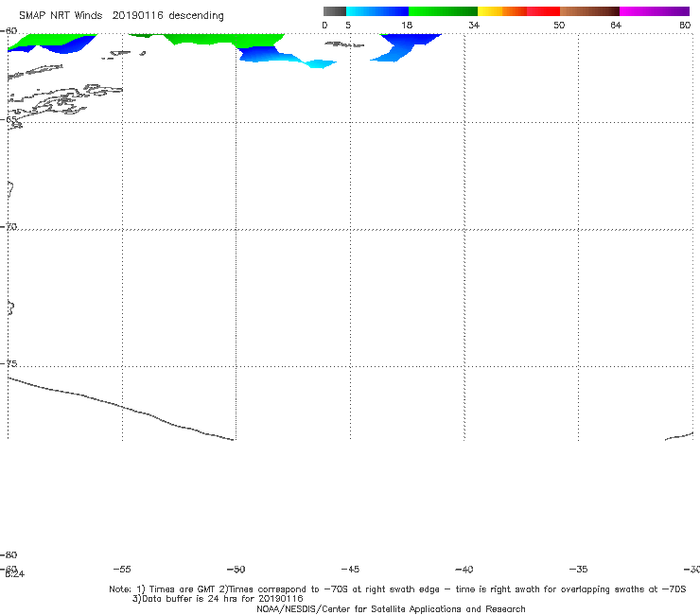This screenshot has width=700, height=615.
Task: Click the date '20190116' in the title
Action: pyautogui.click(x=137, y=16)
